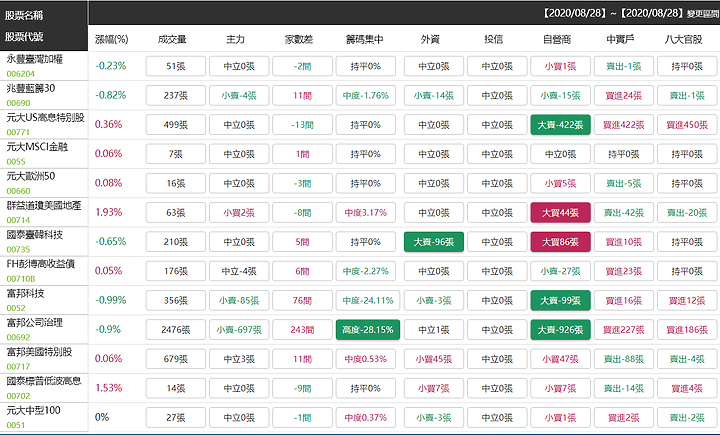Click 大賣-96張 foreign investor cell
Screen dimensions: 720x435
tap(433, 242)
